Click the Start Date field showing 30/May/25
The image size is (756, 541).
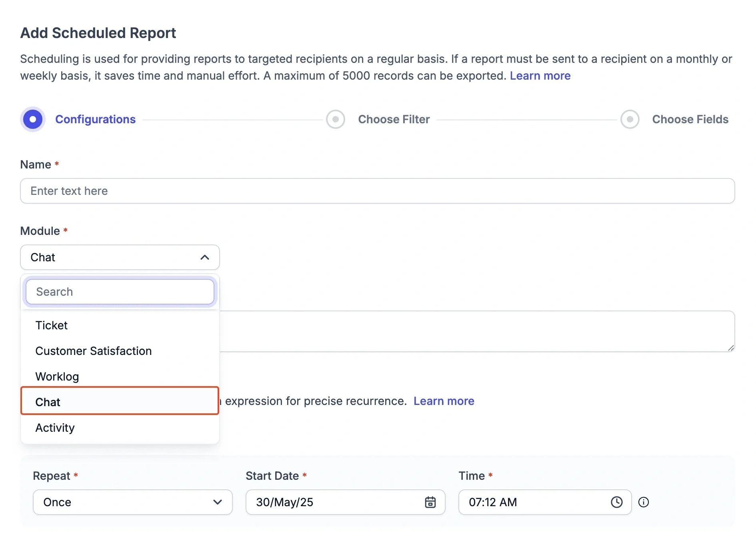(336, 502)
